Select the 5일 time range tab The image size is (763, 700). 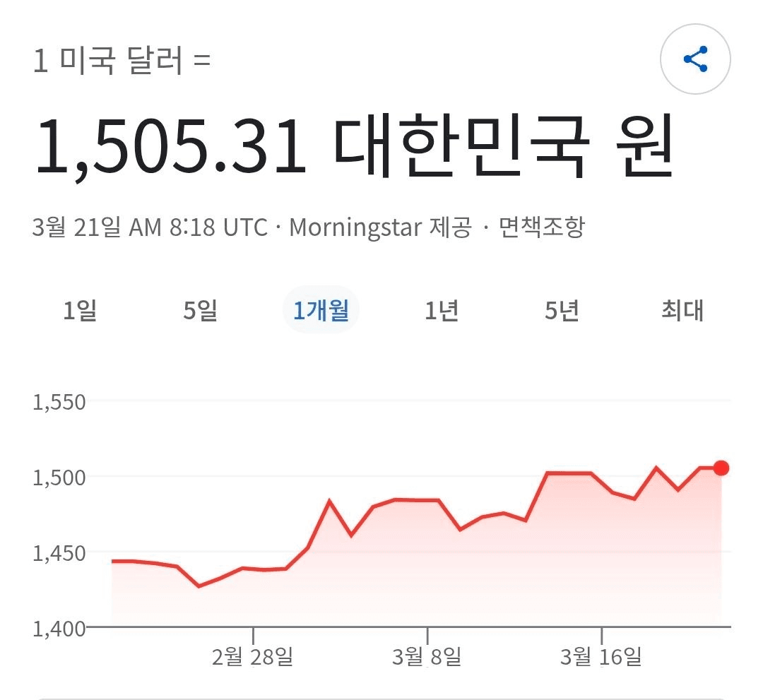click(200, 310)
